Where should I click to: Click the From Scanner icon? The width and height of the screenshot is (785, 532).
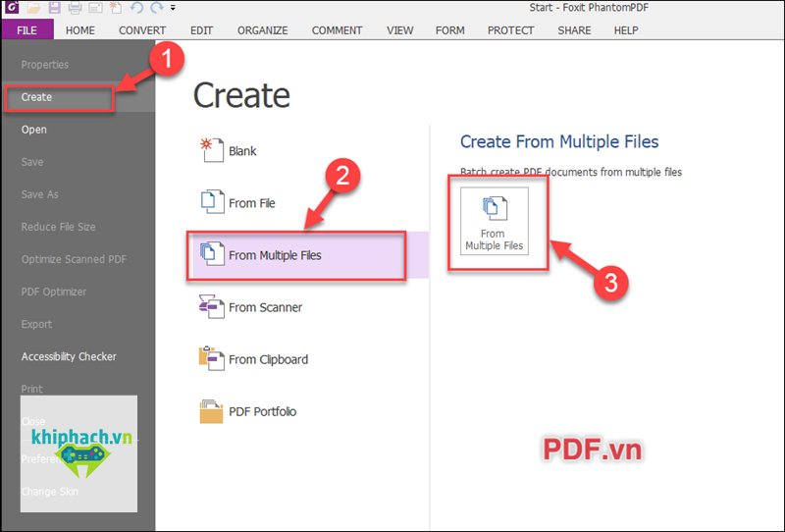pyautogui.click(x=211, y=306)
